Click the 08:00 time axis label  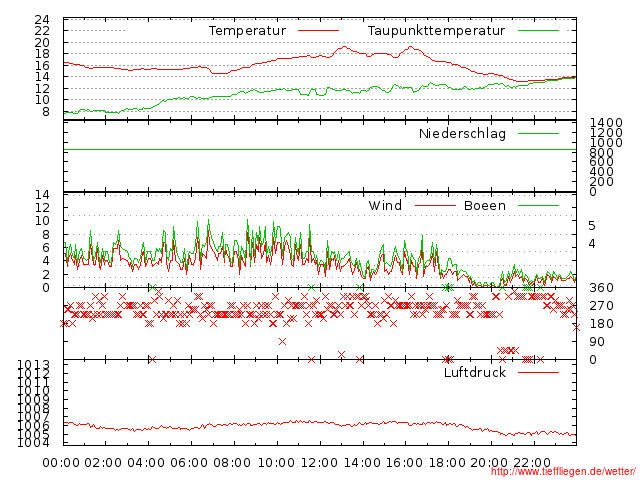click(232, 463)
